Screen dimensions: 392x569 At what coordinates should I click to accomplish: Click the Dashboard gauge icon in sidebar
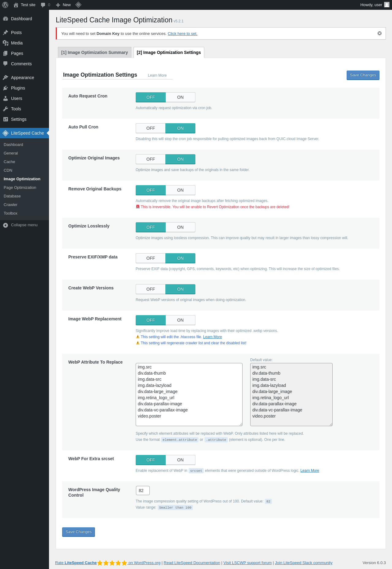coord(6,19)
